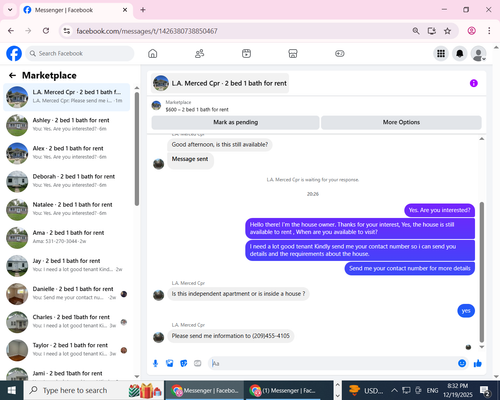Open the Facebook menu grid icon

[x=441, y=53]
